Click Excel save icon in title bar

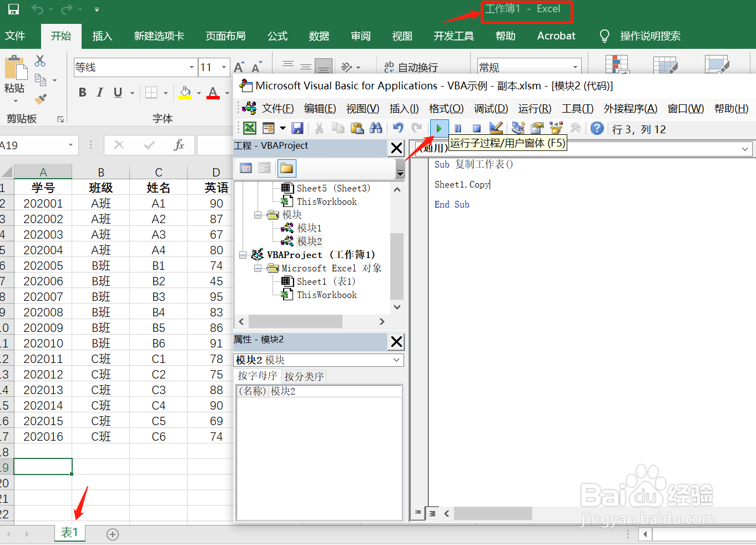point(13,9)
